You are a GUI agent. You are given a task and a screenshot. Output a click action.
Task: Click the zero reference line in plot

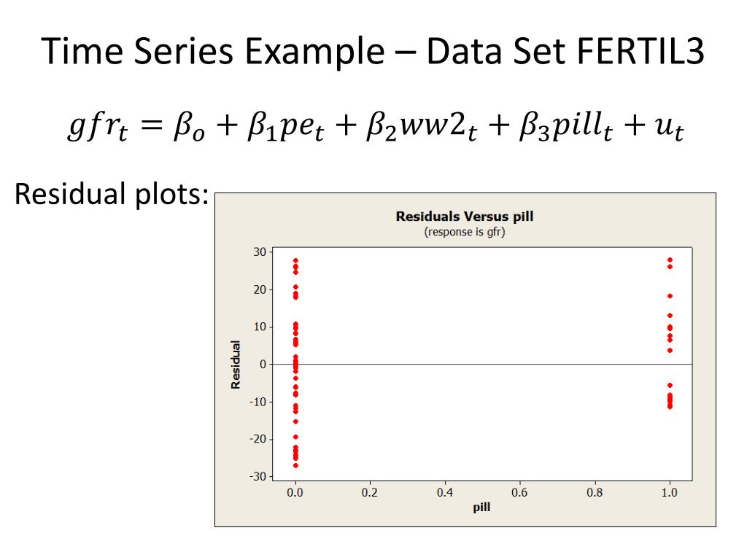(x=482, y=365)
